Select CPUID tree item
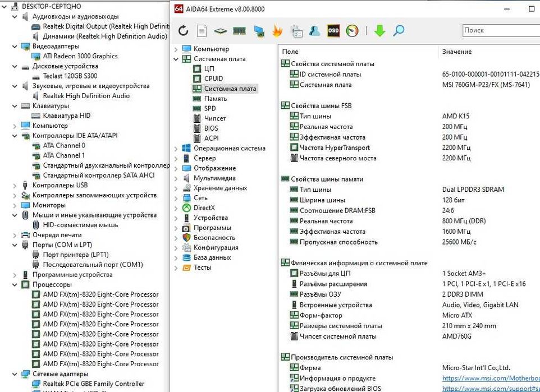The image size is (540, 392). click(213, 79)
